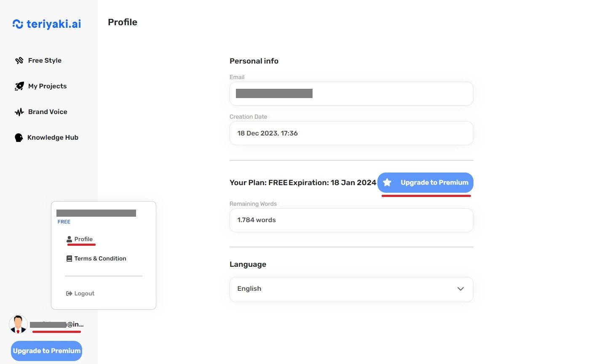Open the account email menu at bottom

(57, 324)
